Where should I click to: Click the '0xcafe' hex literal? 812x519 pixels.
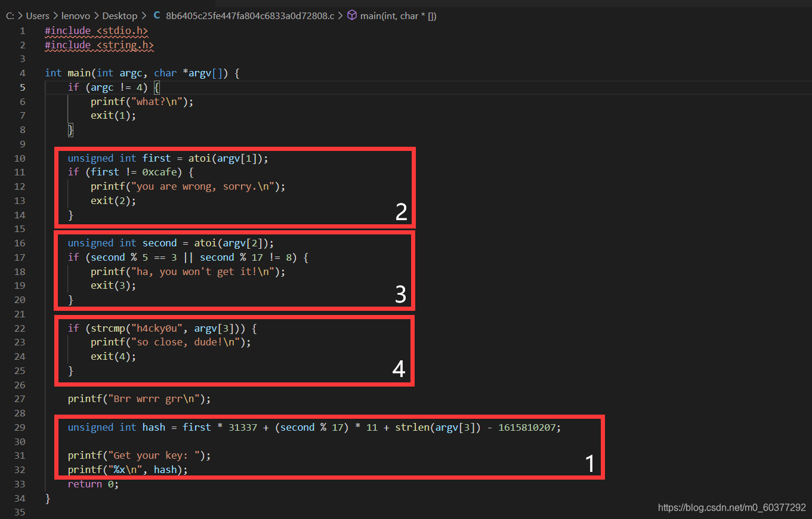pyautogui.click(x=160, y=172)
